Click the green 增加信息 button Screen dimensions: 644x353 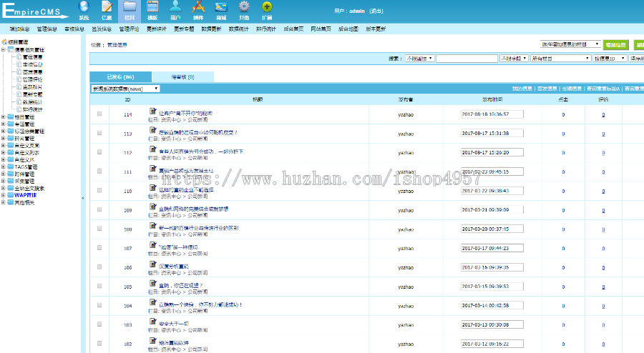point(615,45)
